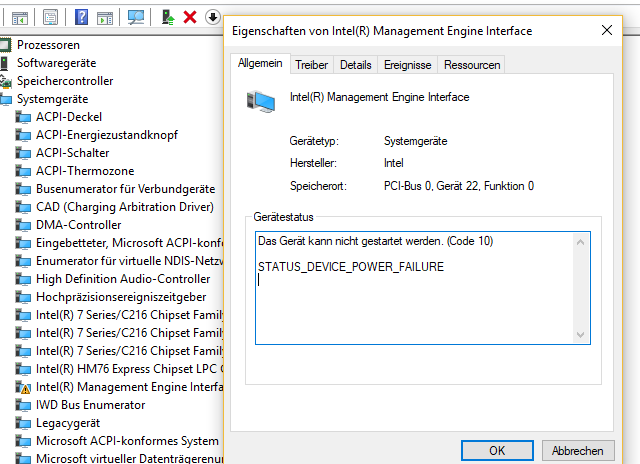
Task: Close the Eigenschaften properties dialog
Action: 607,30
